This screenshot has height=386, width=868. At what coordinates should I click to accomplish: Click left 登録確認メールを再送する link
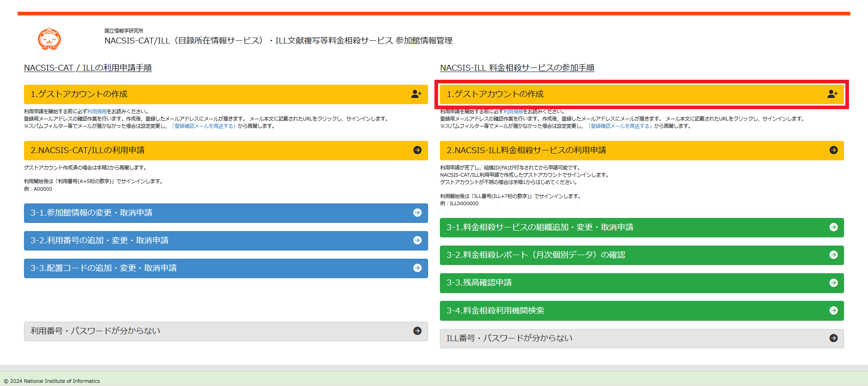click(x=204, y=126)
